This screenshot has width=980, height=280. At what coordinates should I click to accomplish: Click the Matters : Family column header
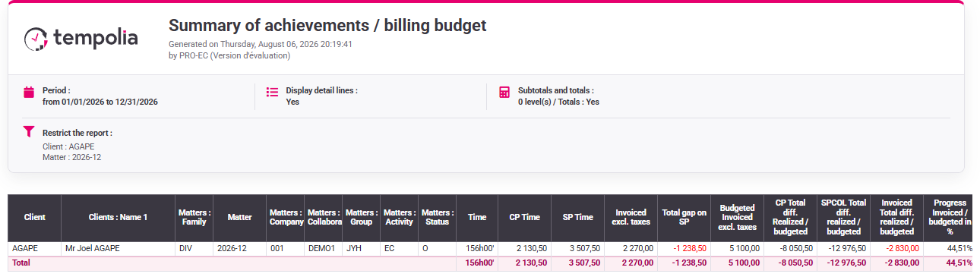[194, 218]
